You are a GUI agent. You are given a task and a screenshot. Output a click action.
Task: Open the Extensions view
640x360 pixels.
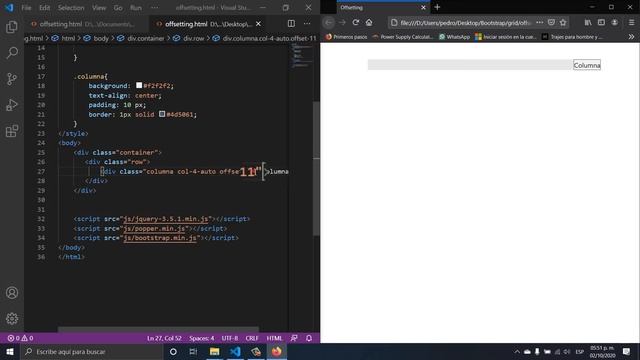click(x=12, y=131)
